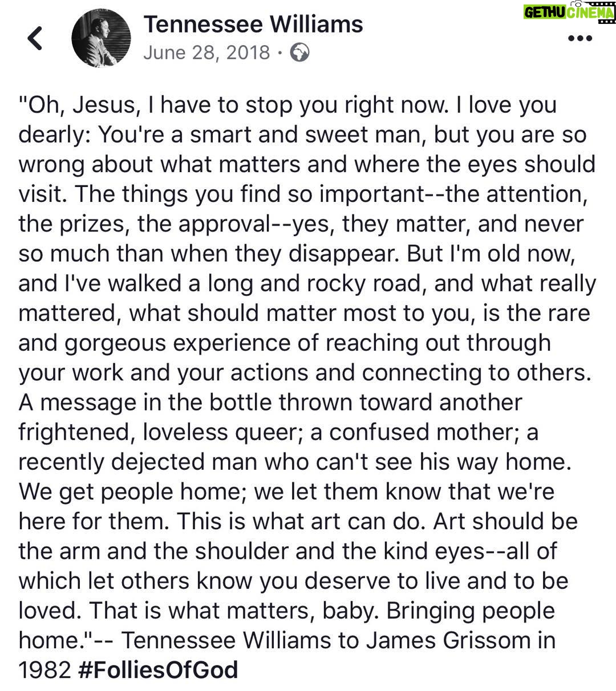
Task: Click the phrase "Bringing people" near the end
Action: pos(471,610)
